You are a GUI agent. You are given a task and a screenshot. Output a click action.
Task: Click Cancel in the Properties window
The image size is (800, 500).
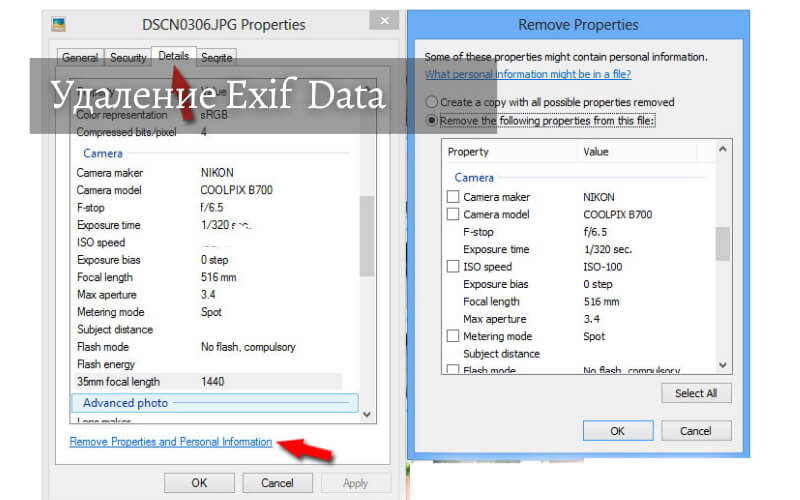(277, 483)
